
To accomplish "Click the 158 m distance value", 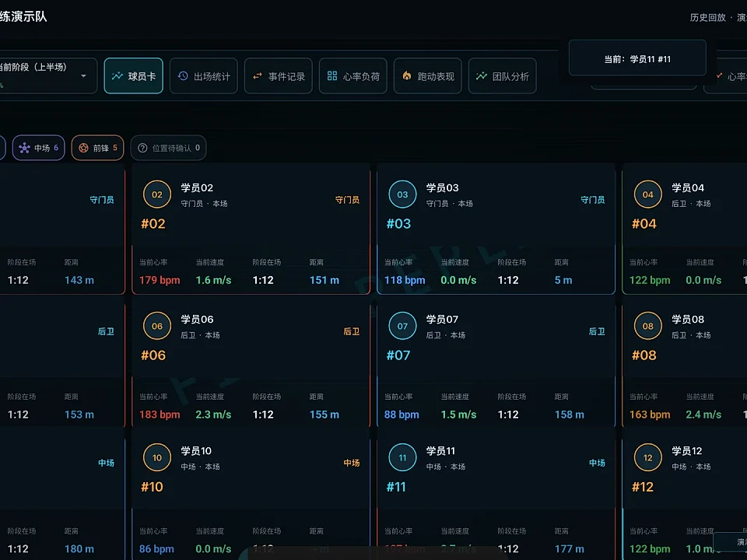I will (570, 415).
